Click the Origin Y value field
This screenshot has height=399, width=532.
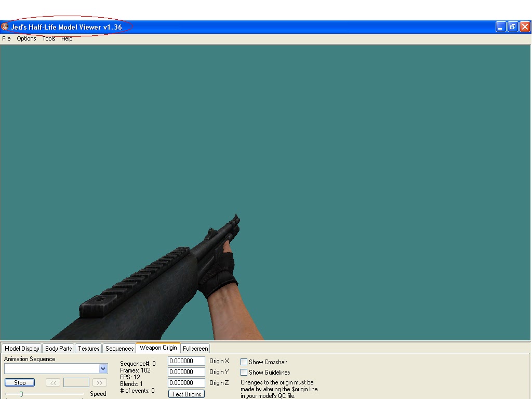[187, 372]
